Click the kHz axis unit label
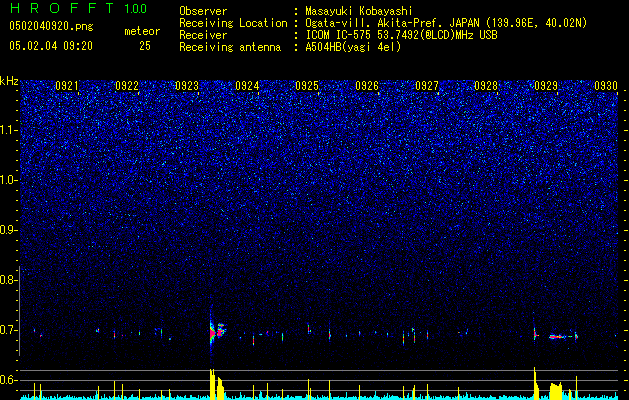 [9, 81]
